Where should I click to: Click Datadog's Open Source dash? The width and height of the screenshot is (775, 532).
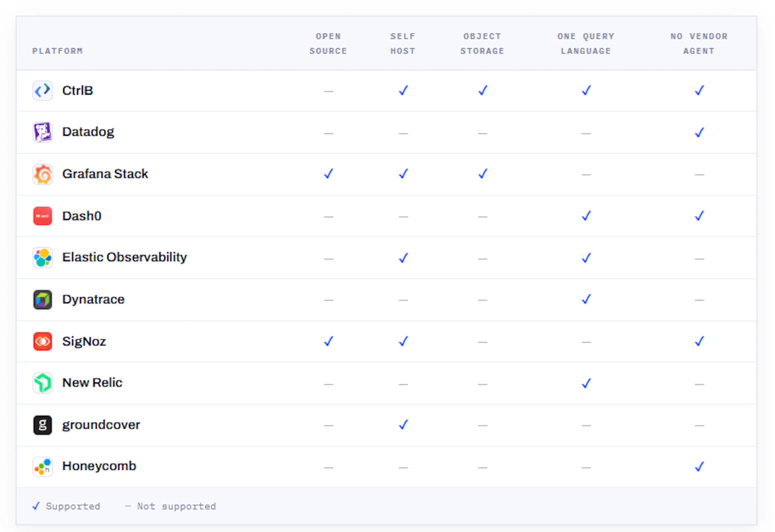pyautogui.click(x=329, y=133)
